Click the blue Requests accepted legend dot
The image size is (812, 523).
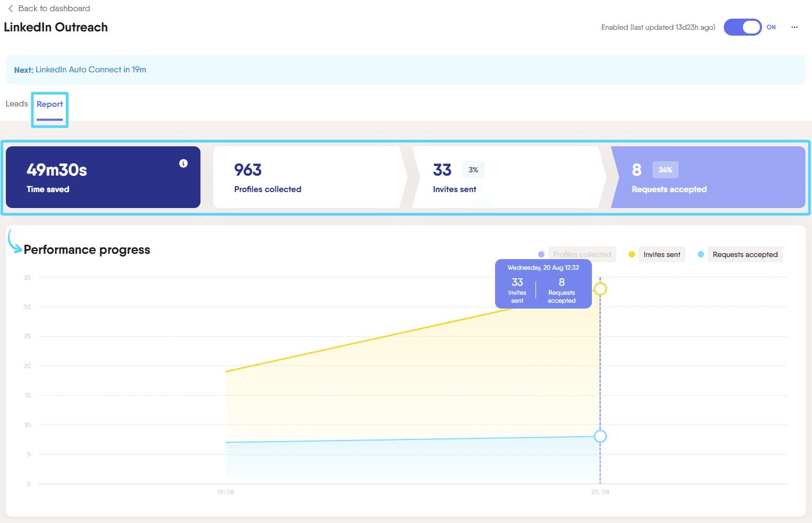coord(701,254)
